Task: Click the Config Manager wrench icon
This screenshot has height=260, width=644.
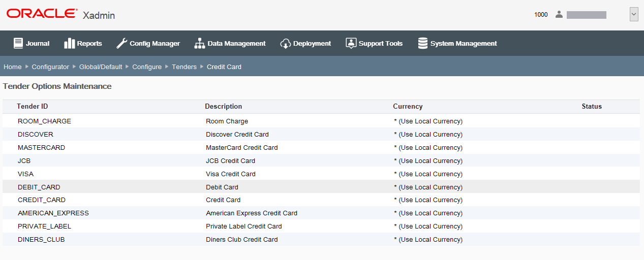Action: [121, 43]
